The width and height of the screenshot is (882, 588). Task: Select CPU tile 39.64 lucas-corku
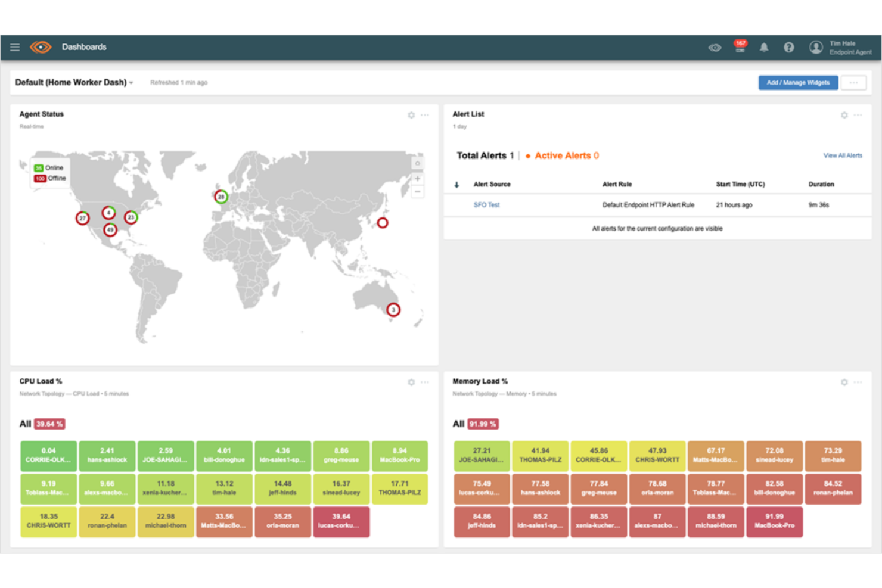point(341,521)
